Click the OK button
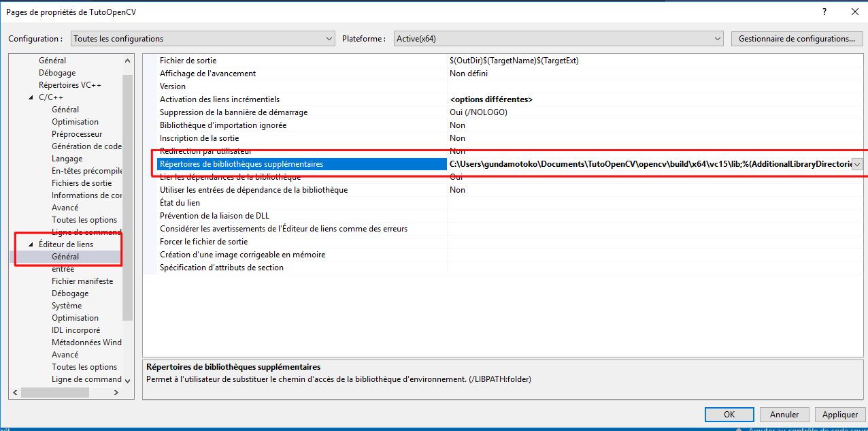 [729, 414]
